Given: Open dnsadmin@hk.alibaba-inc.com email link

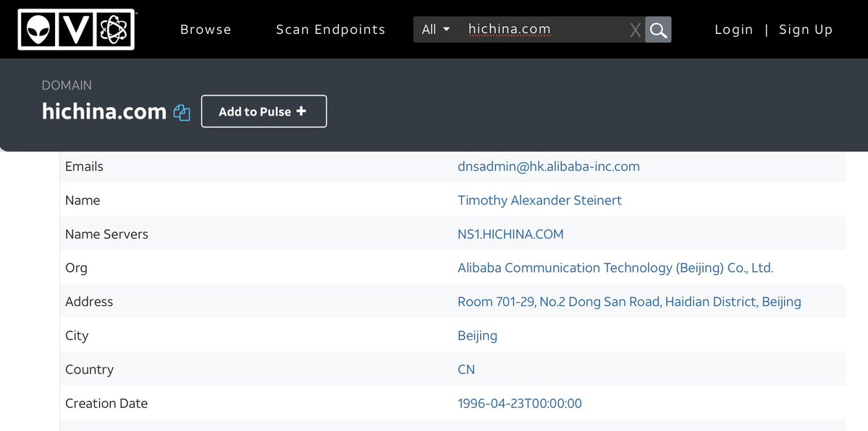Looking at the screenshot, I should [548, 166].
